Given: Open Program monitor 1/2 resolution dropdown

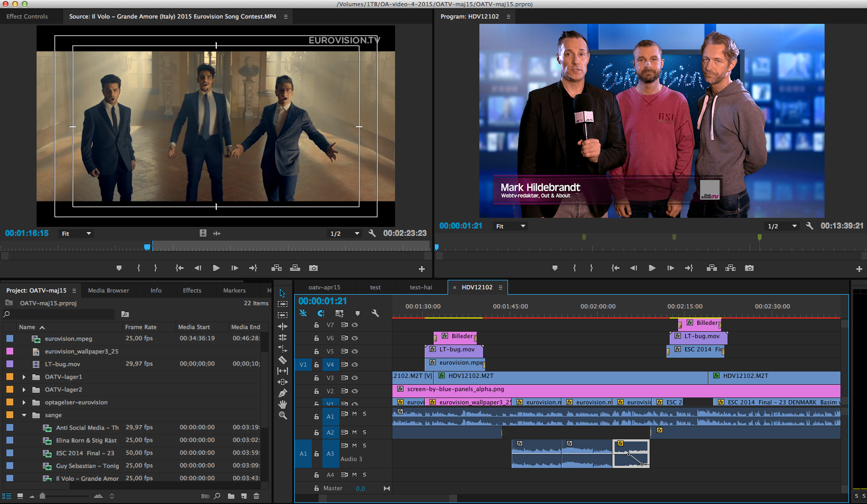Looking at the screenshot, I should pyautogui.click(x=782, y=226).
